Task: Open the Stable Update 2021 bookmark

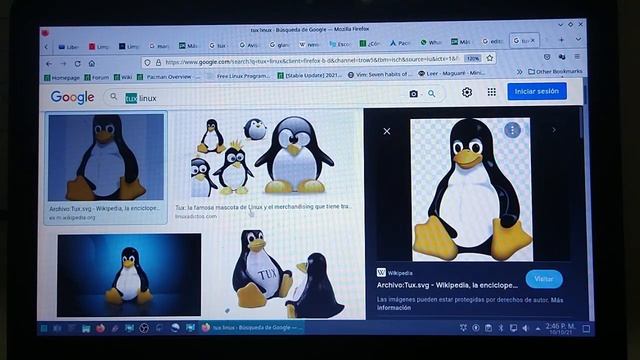Action: 310,75
